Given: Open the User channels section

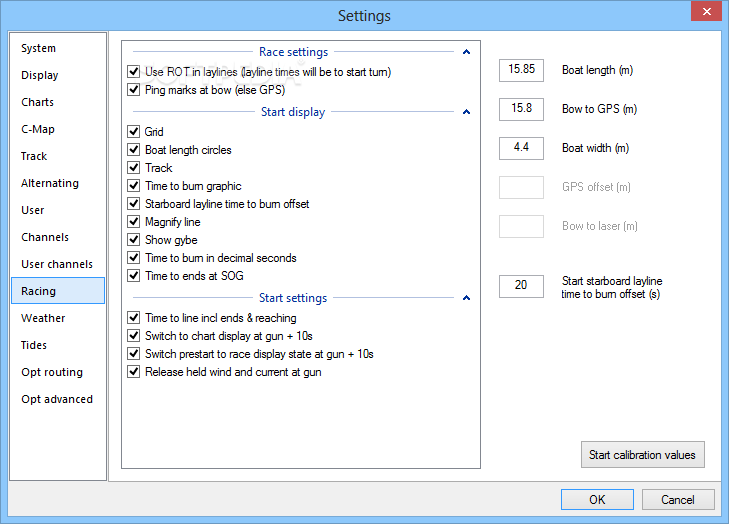Looking at the screenshot, I should click(57, 264).
